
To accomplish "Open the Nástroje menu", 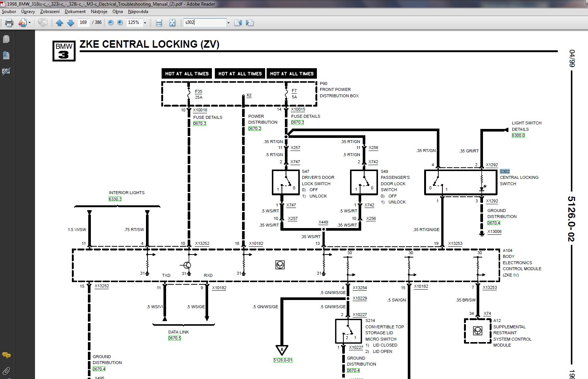I will coord(99,12).
